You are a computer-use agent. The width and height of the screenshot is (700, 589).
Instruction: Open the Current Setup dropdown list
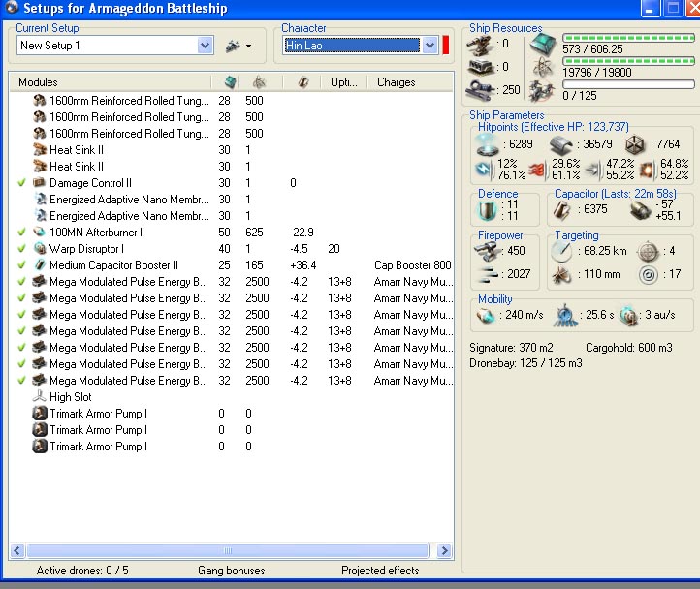[205, 46]
